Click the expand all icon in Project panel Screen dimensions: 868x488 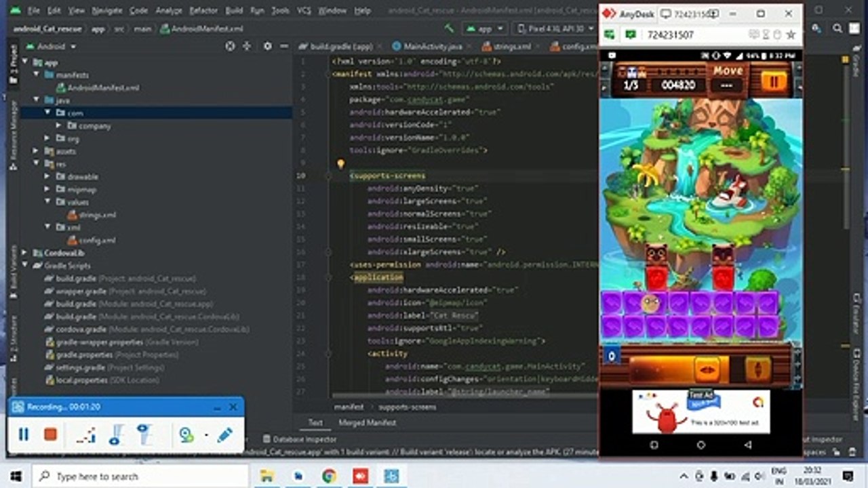247,46
